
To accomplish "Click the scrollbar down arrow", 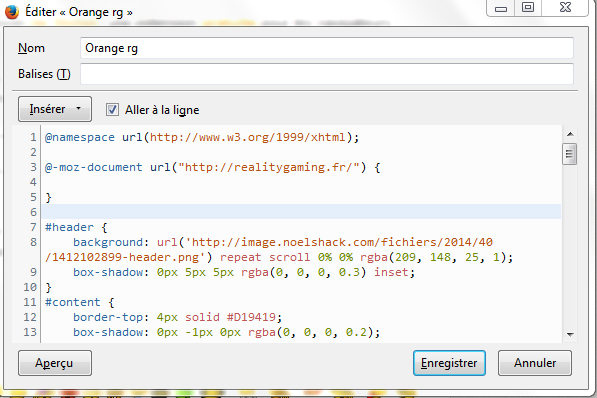I will coord(570,334).
